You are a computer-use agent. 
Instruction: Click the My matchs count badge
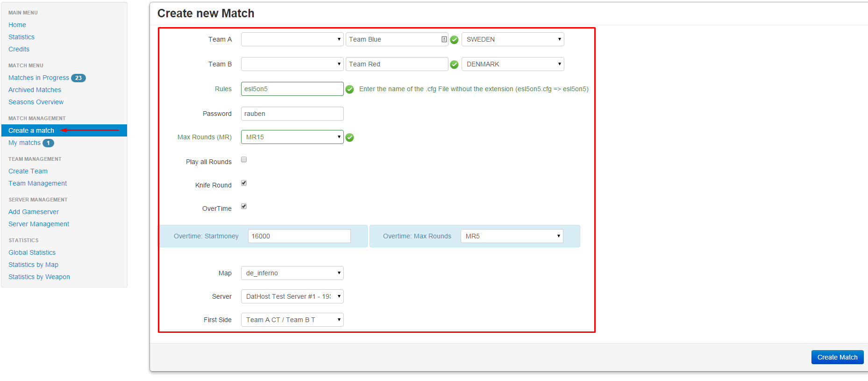click(x=48, y=143)
